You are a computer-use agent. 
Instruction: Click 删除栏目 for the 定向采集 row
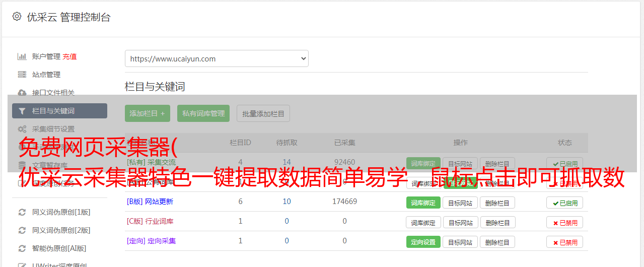coord(497,242)
